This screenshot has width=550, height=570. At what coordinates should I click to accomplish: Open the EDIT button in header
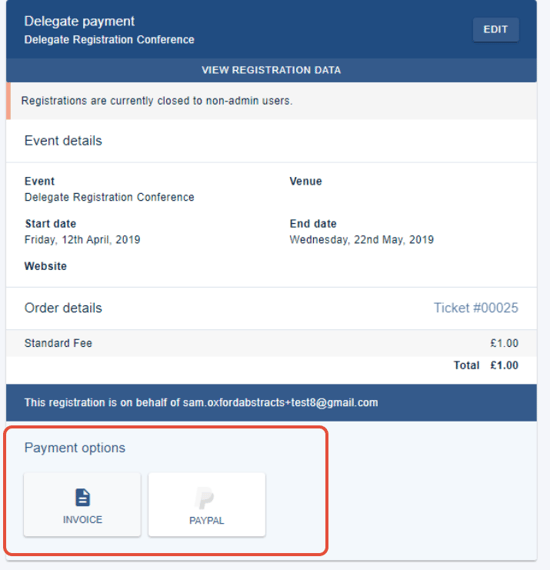tap(495, 29)
